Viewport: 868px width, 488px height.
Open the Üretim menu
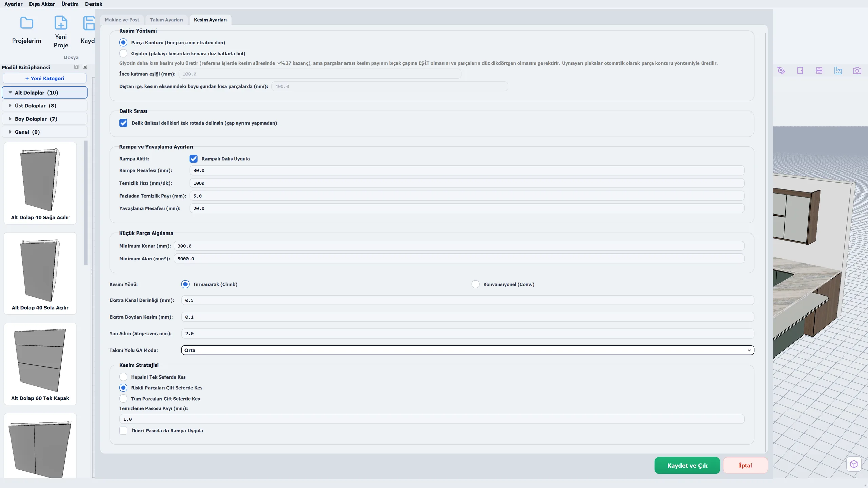(x=70, y=4)
